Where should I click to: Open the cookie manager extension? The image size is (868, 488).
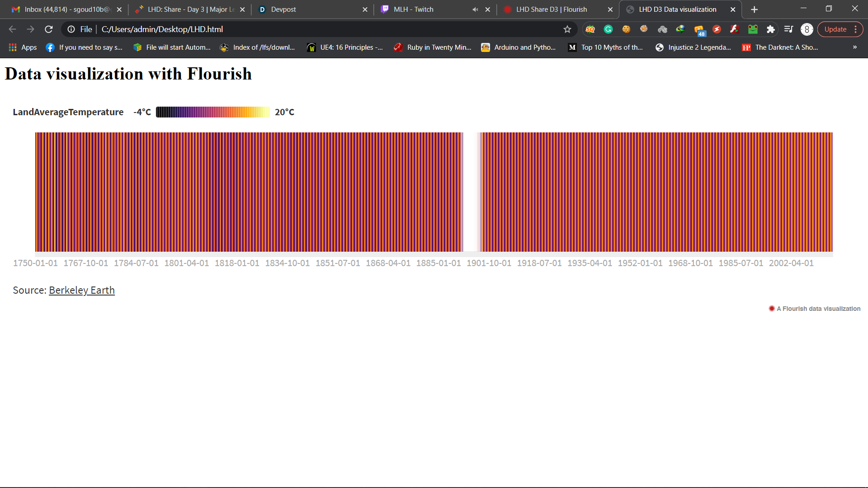tap(627, 29)
